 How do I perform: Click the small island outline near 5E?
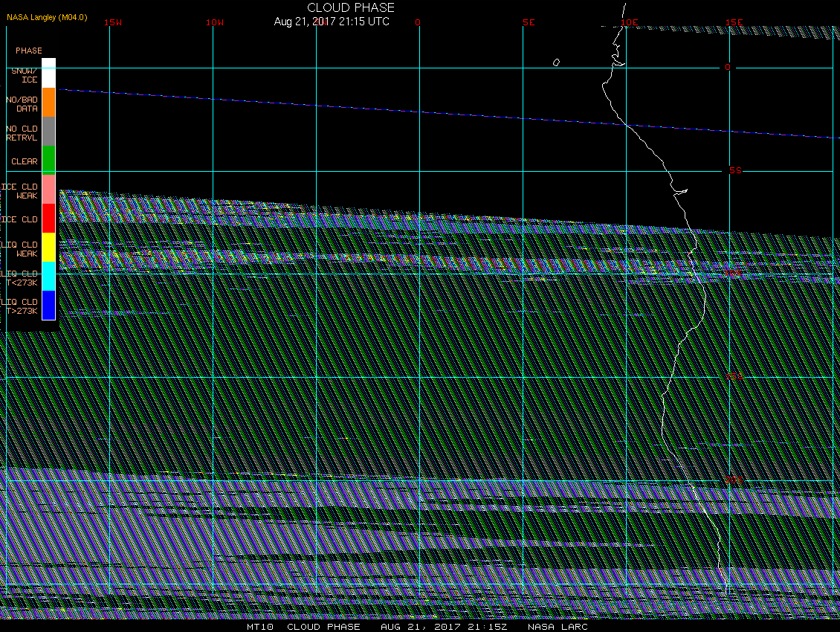[x=556, y=62]
